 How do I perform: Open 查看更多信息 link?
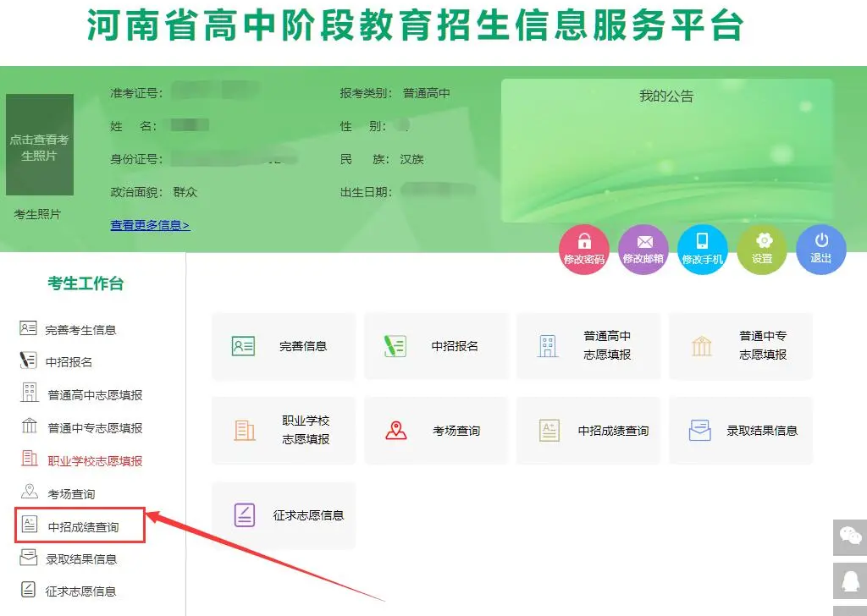tap(150, 225)
